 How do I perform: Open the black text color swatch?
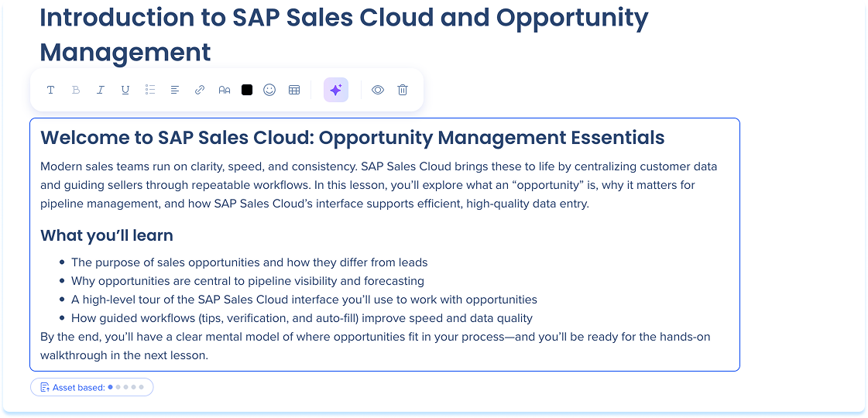[x=247, y=90]
